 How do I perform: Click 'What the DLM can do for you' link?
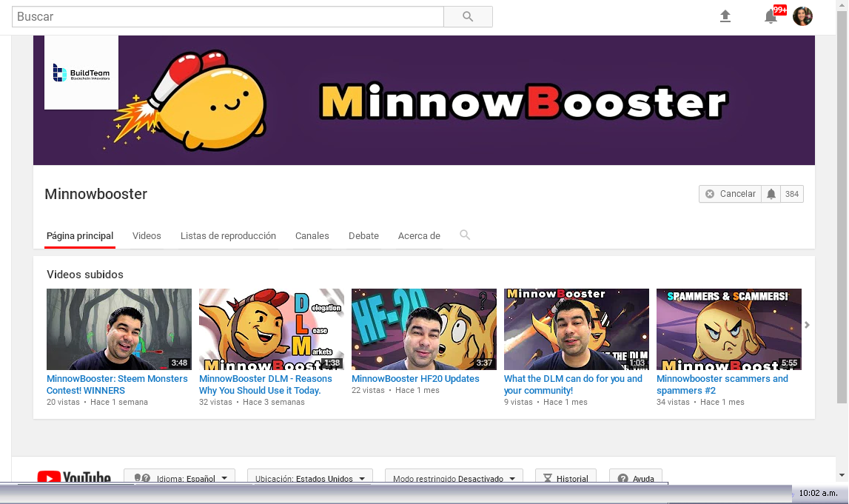573,384
